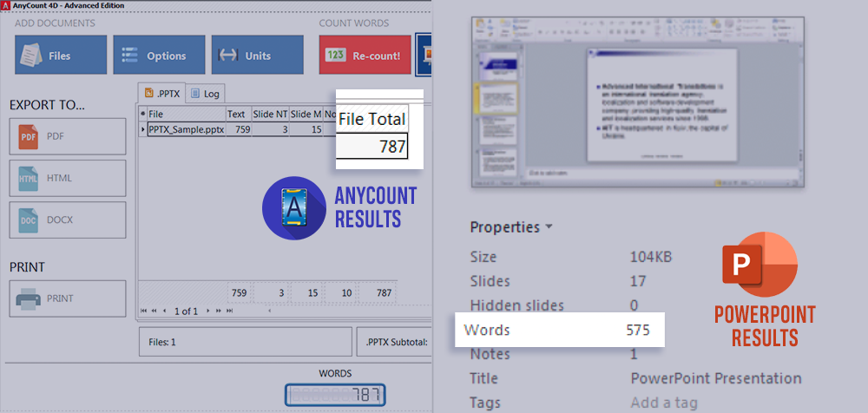Image resolution: width=868 pixels, height=413 pixels.
Task: Click the Hidden slides value 0
Action: [x=635, y=305]
